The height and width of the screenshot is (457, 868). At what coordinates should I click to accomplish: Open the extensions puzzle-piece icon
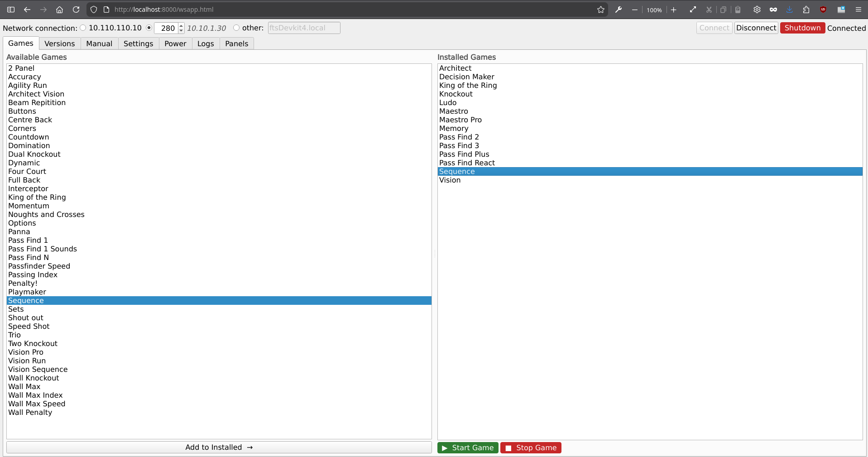(x=806, y=10)
